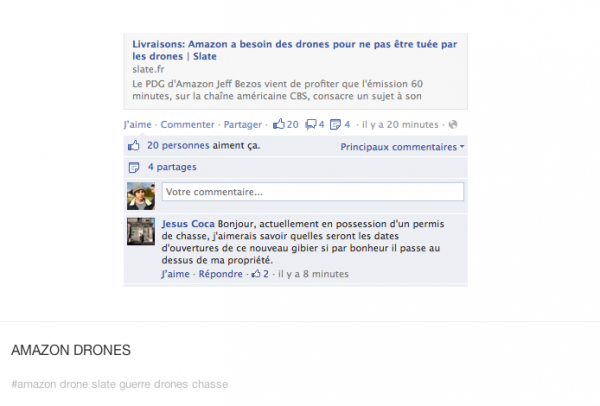The width and height of the screenshot is (600, 406).
Task: Focus the Votre commentaire text field
Action: click(x=313, y=192)
